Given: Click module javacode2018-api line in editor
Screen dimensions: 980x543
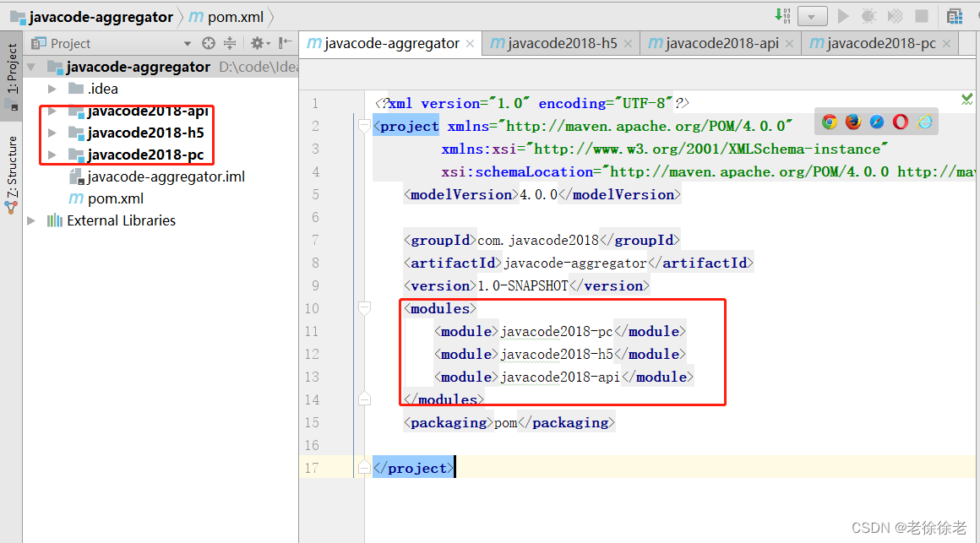Looking at the screenshot, I should click(563, 377).
